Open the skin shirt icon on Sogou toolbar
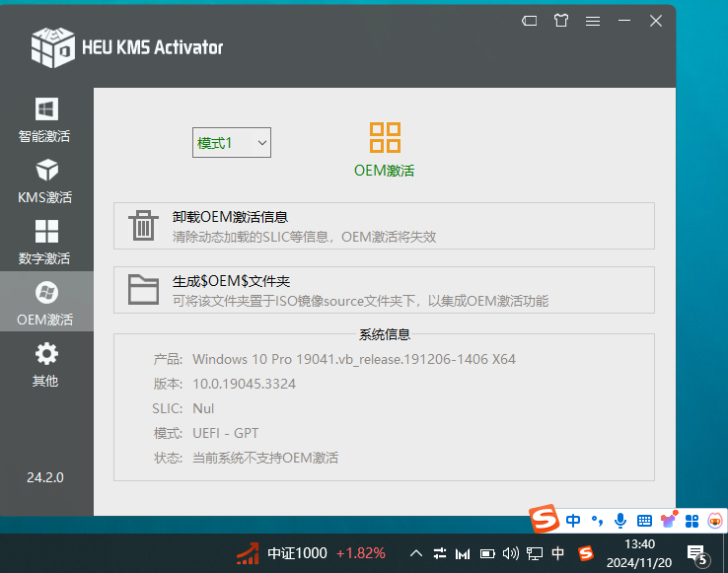728x573 pixels. pyautogui.click(x=669, y=520)
